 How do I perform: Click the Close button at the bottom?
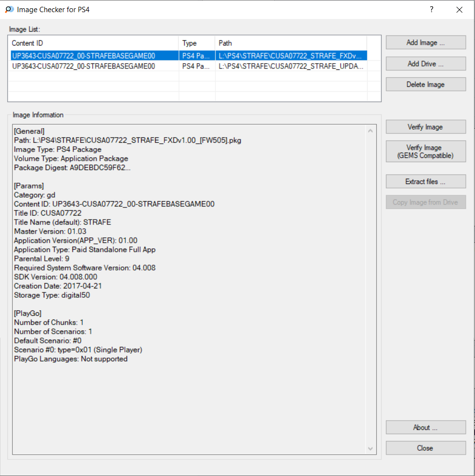coord(425,448)
